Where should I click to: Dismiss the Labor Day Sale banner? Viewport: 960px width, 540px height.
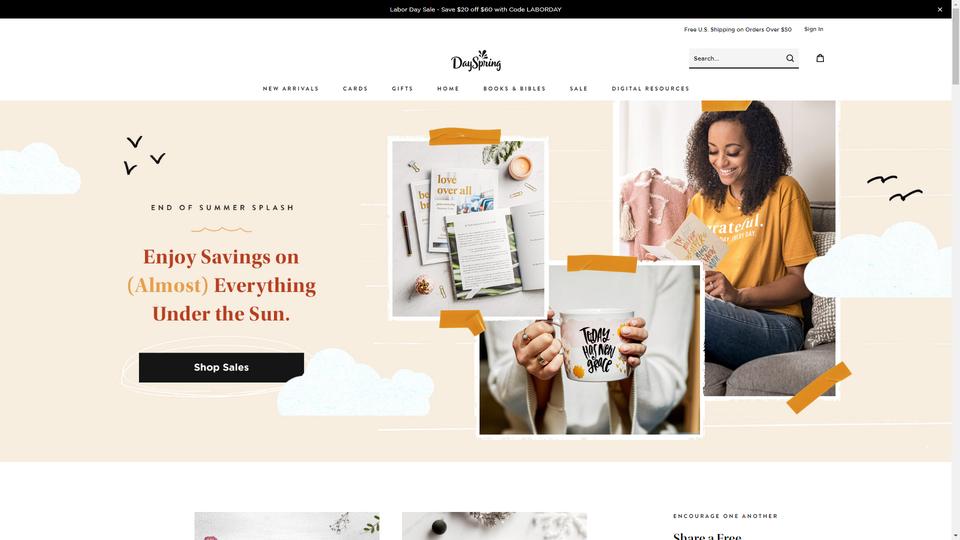pyautogui.click(x=940, y=9)
